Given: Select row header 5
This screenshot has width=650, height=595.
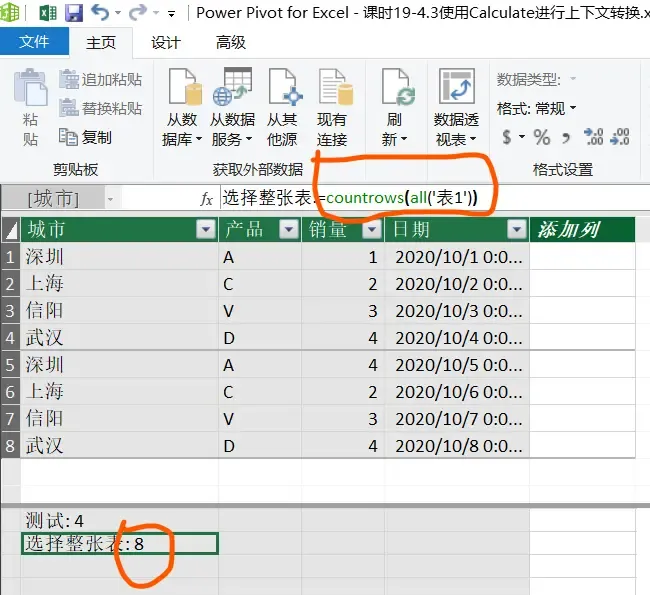Looking at the screenshot, I should coord(10,365).
